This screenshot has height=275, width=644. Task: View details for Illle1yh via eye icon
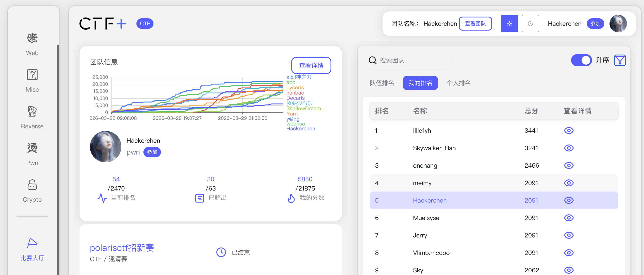pos(568,131)
